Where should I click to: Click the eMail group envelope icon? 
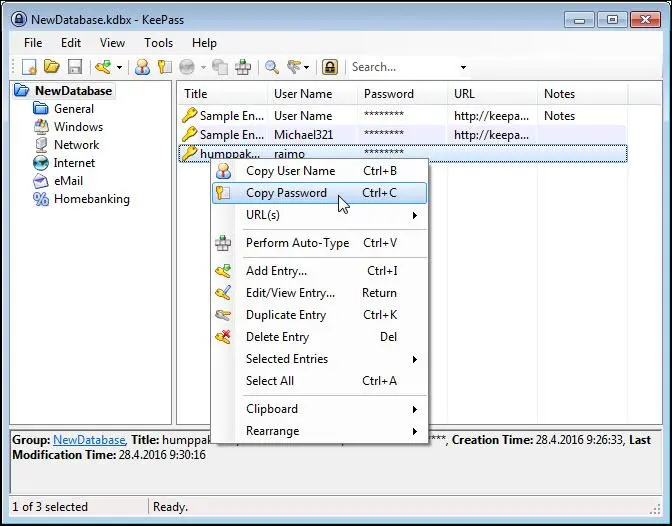tap(41, 181)
